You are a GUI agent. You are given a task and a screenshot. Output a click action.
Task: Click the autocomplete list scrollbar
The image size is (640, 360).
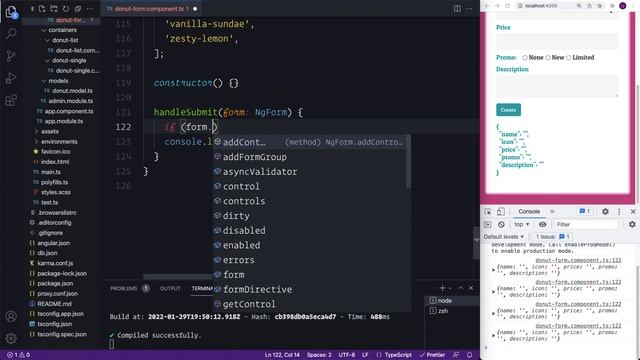[409, 162]
